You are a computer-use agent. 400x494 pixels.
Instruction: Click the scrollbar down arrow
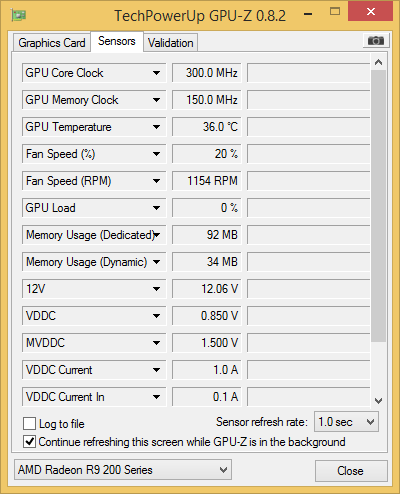378,401
